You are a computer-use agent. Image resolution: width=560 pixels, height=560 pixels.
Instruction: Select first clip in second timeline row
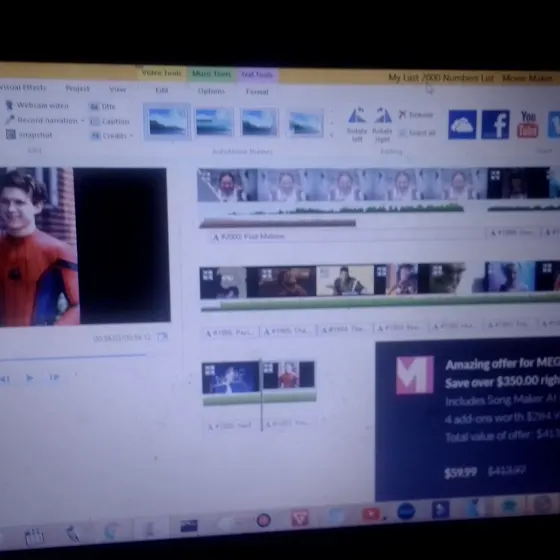tap(223, 283)
